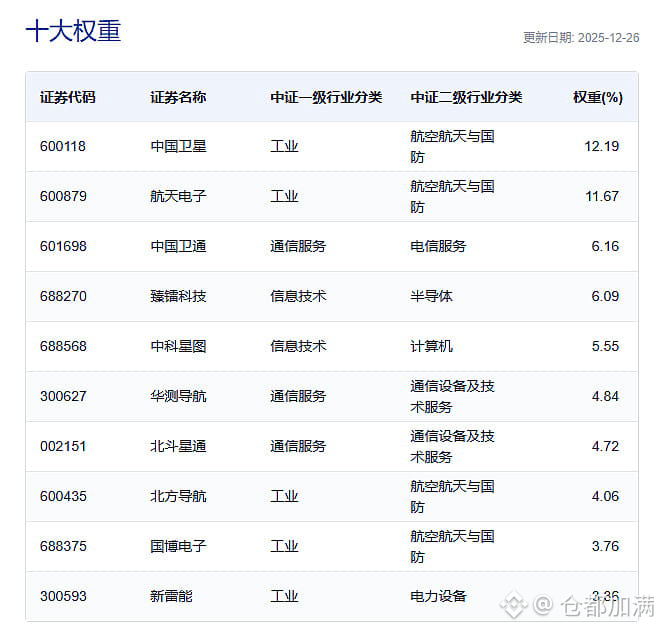This screenshot has width=662, height=631.
Task: Click 通信服务 in the 中国卫通 row
Action: click(298, 246)
